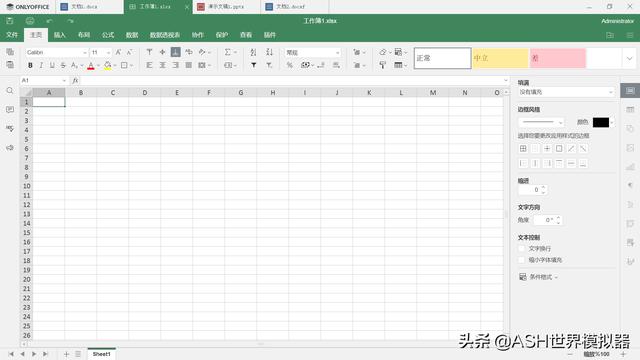Expand the cell styles gallery arrow
This screenshot has height=360, width=640.
(x=629, y=58)
